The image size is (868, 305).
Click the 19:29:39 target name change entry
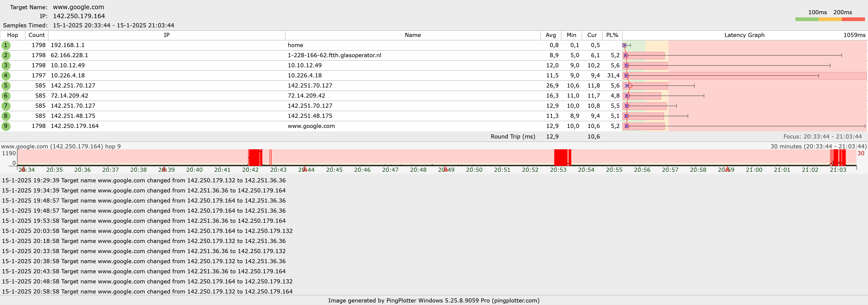[144, 180]
